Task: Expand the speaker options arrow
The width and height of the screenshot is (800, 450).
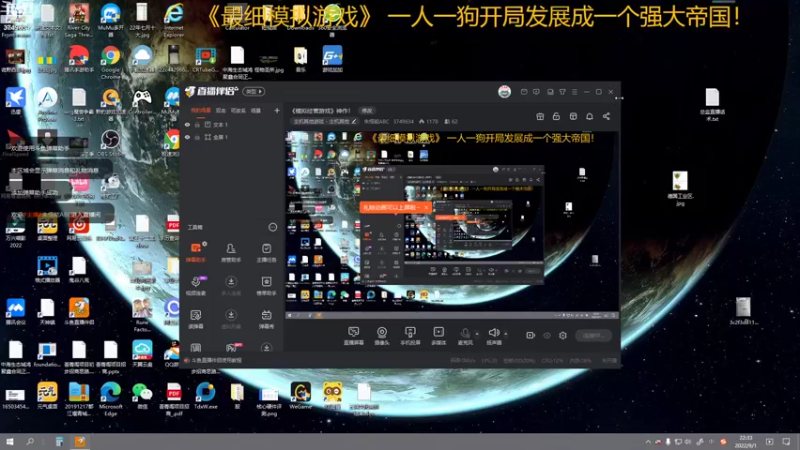Action: (506, 334)
